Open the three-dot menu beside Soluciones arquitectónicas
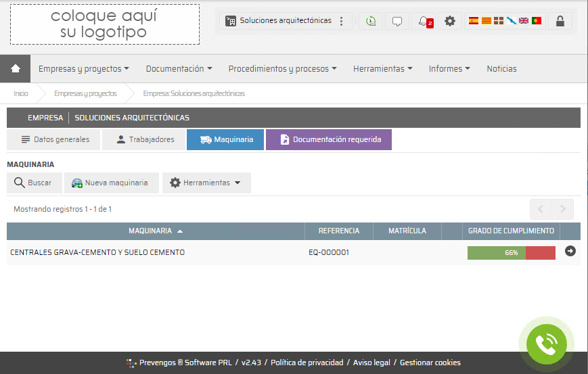 coord(342,21)
